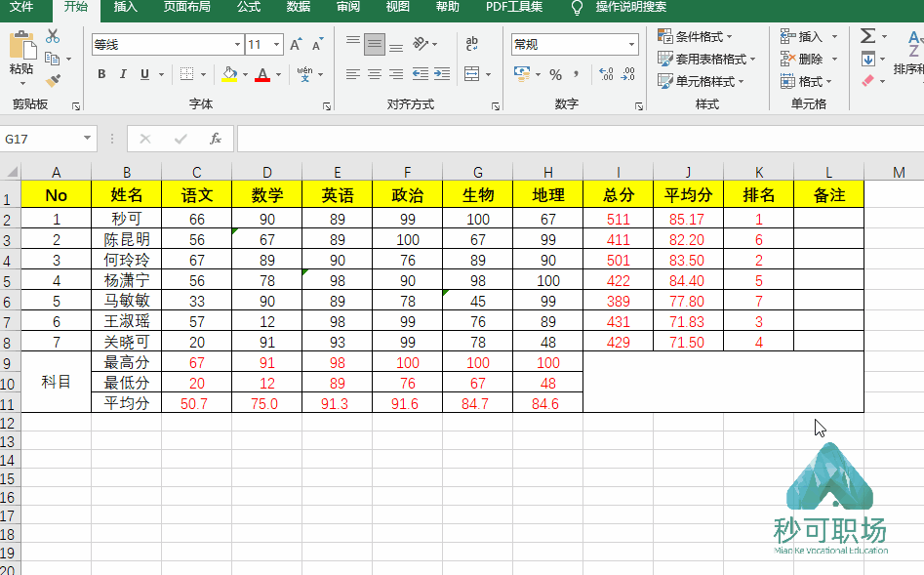This screenshot has width=924, height=575.
Task: Click the Select All corner button
Action: [11, 172]
